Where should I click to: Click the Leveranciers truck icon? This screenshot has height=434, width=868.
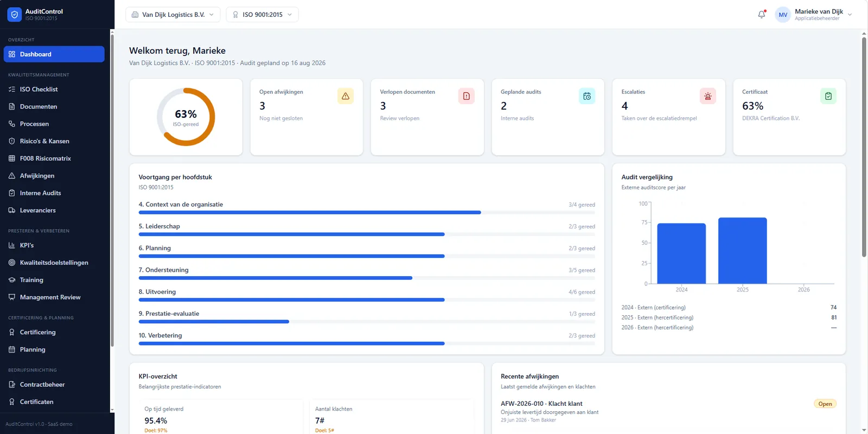coord(12,210)
